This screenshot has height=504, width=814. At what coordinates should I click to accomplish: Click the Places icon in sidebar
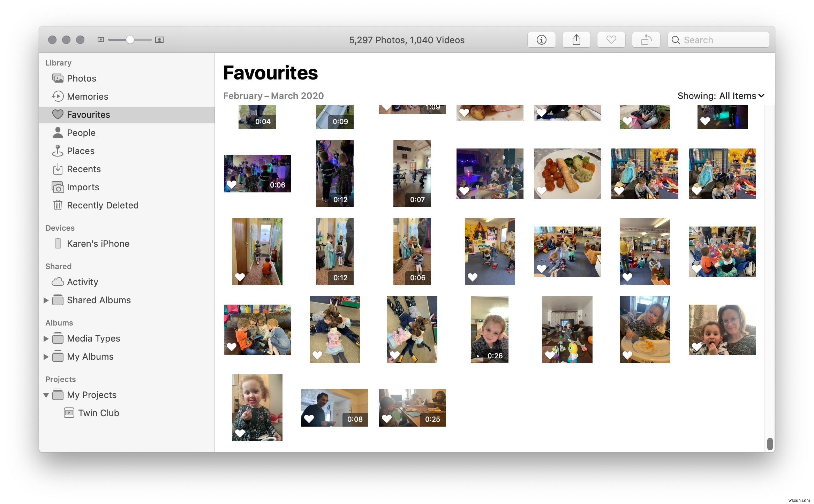[58, 151]
